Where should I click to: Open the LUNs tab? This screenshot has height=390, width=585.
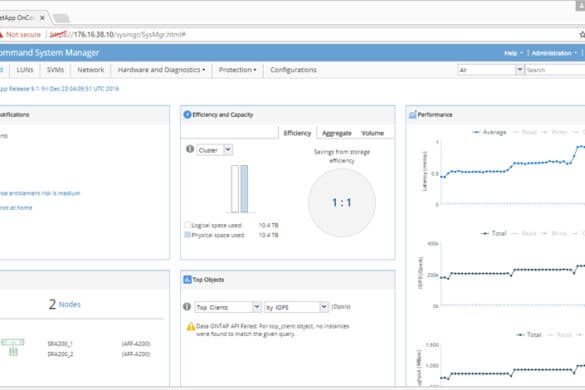25,70
